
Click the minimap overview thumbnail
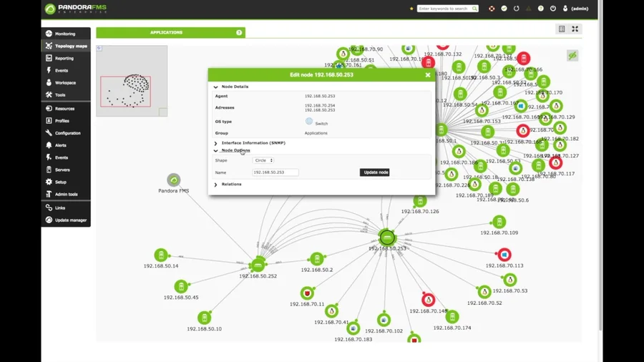pyautogui.click(x=132, y=81)
